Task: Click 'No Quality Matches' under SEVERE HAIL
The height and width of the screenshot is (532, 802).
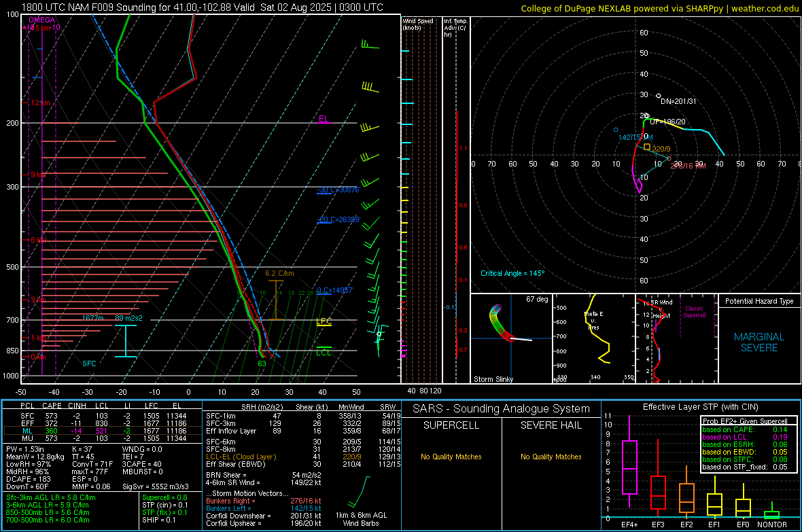Action: (551, 457)
